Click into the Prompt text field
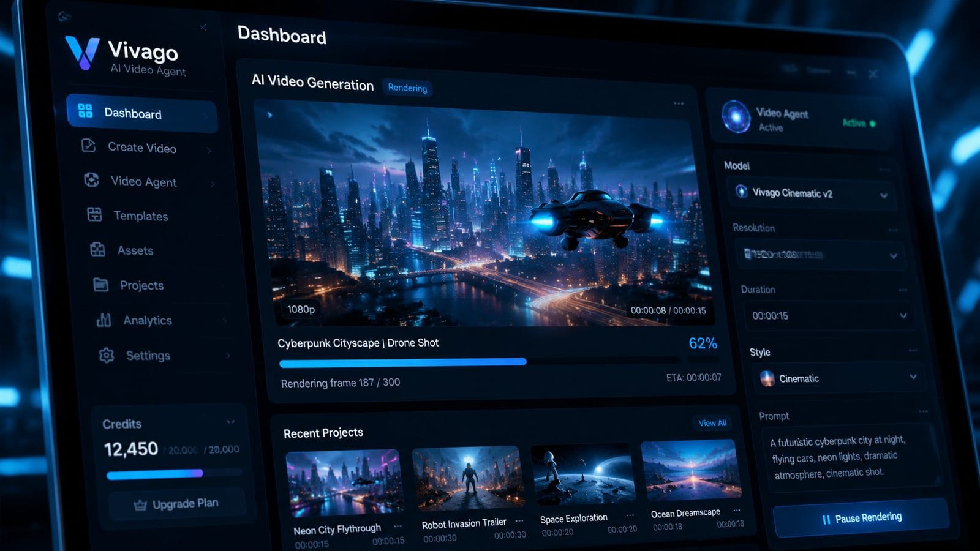The image size is (980, 551). point(851,457)
